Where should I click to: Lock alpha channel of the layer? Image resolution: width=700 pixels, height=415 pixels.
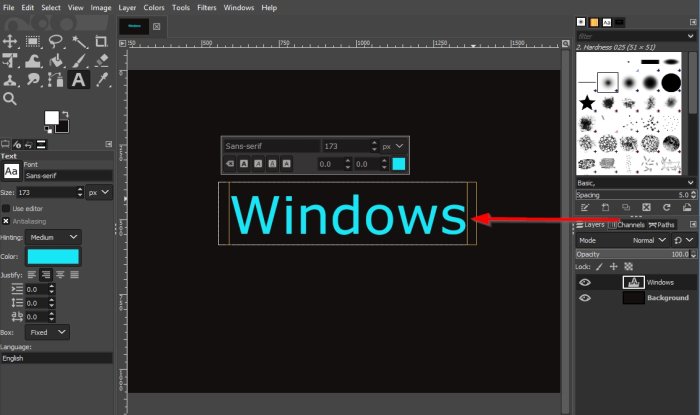coord(629,267)
